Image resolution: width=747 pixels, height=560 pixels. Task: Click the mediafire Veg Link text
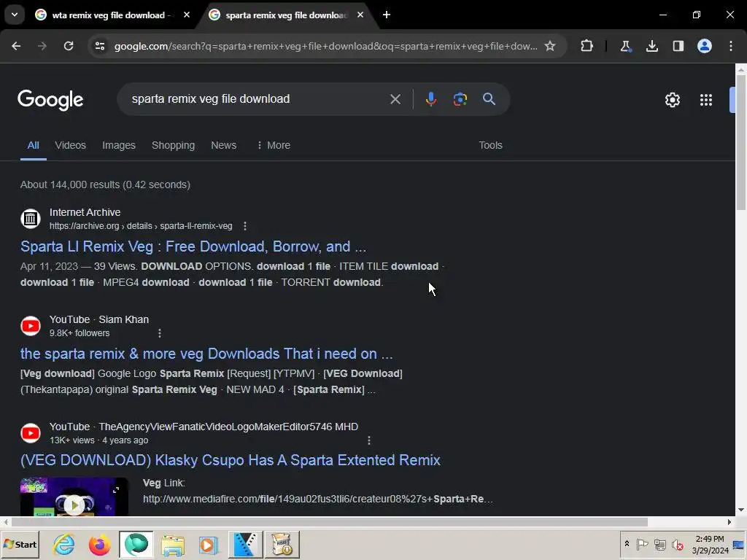(318, 499)
